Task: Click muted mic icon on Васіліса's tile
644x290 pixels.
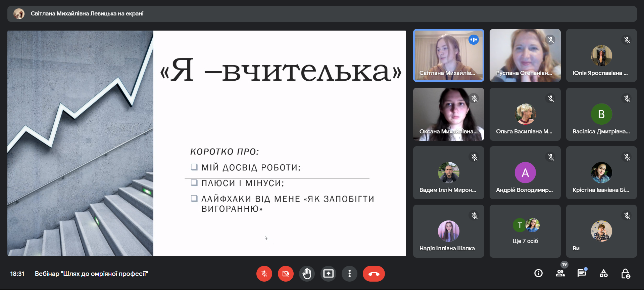Action: click(627, 98)
